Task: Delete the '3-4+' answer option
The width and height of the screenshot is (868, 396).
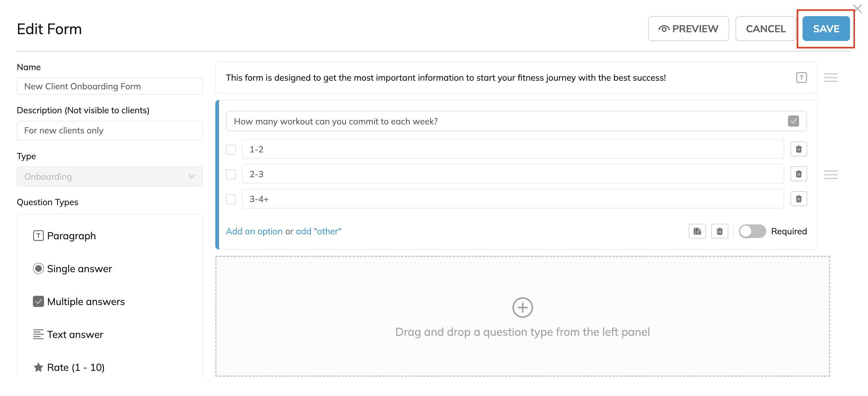Action: (x=798, y=199)
